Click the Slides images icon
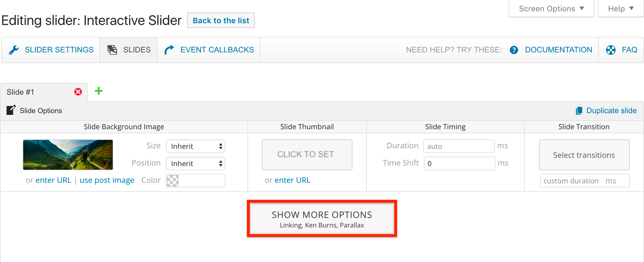 pos(112,50)
